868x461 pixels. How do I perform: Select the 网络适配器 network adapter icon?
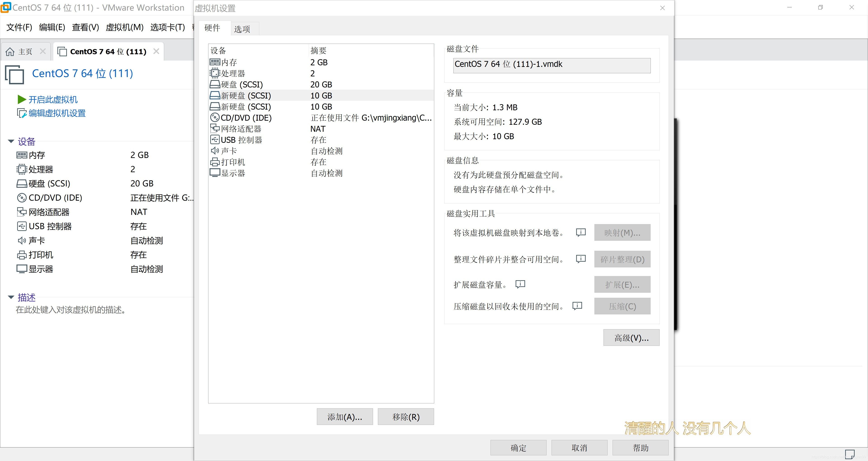[x=215, y=128]
